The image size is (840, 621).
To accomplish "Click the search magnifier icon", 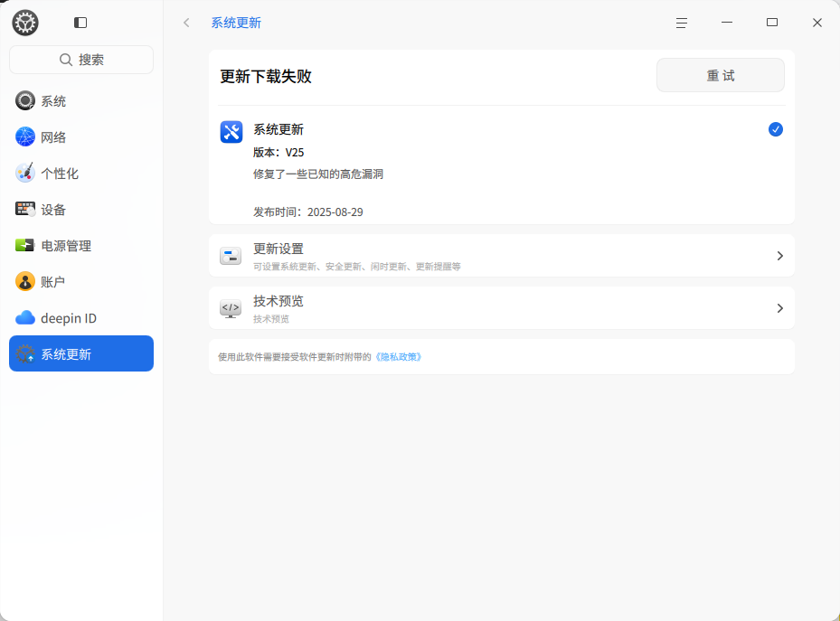I will pyautogui.click(x=66, y=60).
